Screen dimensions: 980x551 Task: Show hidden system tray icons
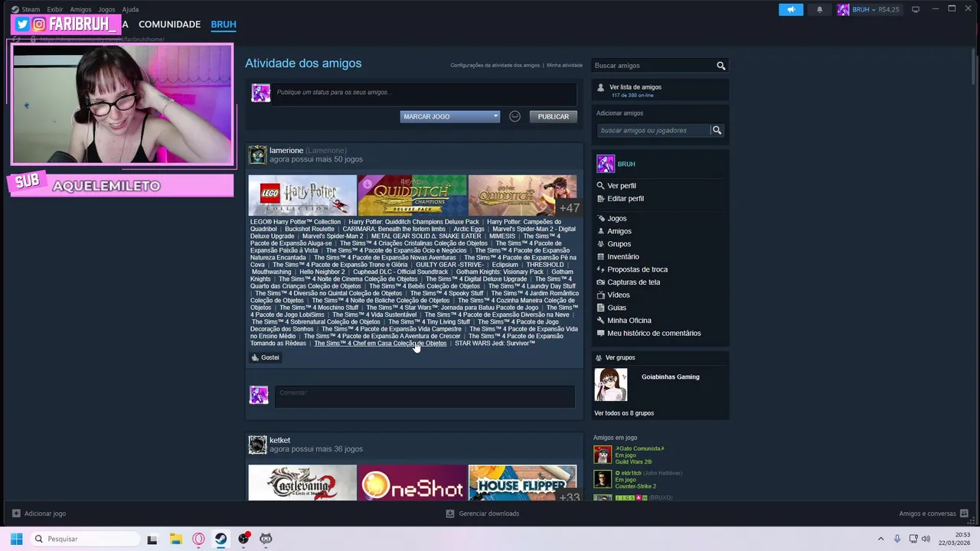(x=880, y=539)
